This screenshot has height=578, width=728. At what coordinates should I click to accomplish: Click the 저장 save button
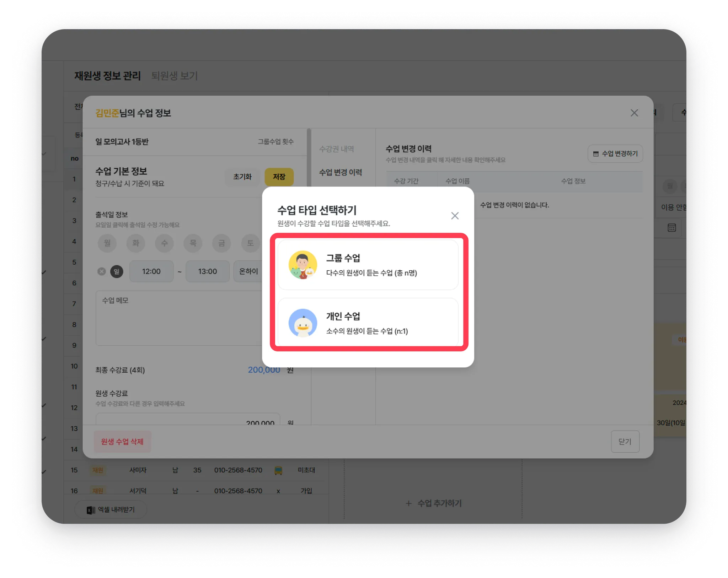pos(279,177)
